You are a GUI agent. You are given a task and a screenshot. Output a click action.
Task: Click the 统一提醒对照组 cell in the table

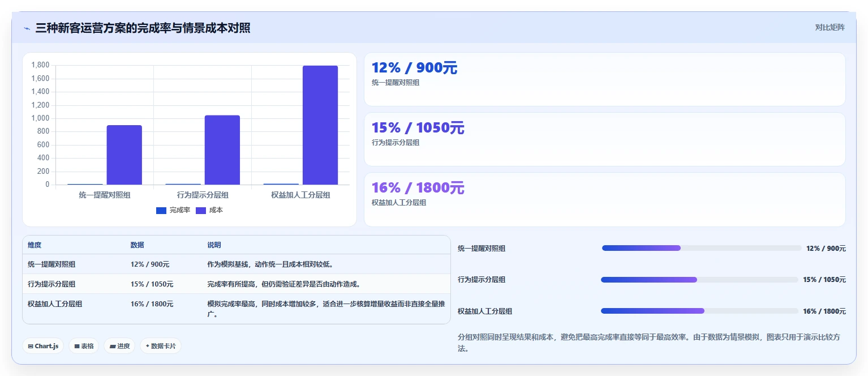click(x=51, y=264)
